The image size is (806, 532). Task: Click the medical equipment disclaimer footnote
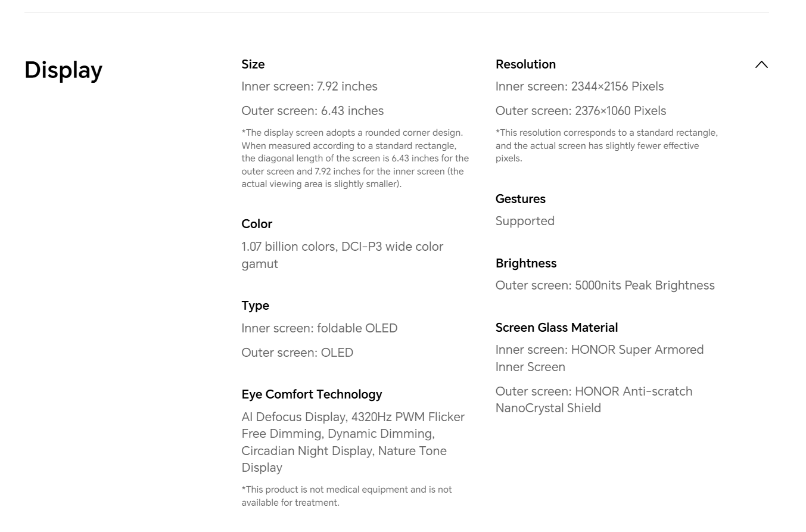coord(346,496)
